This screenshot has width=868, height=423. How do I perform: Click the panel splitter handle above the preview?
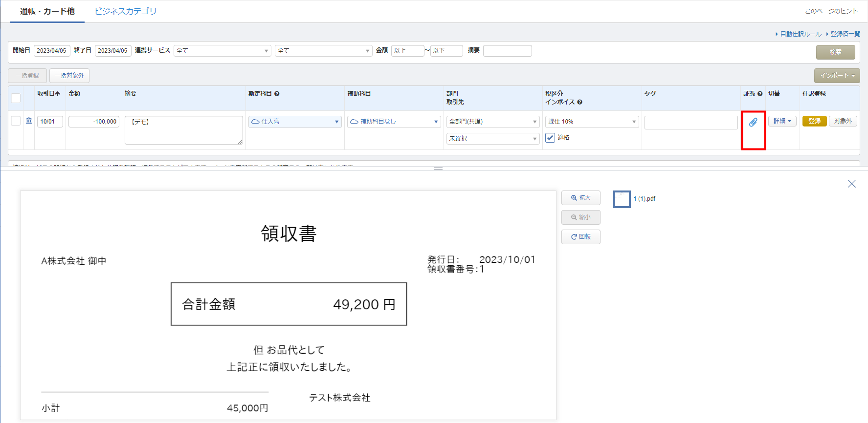439,169
